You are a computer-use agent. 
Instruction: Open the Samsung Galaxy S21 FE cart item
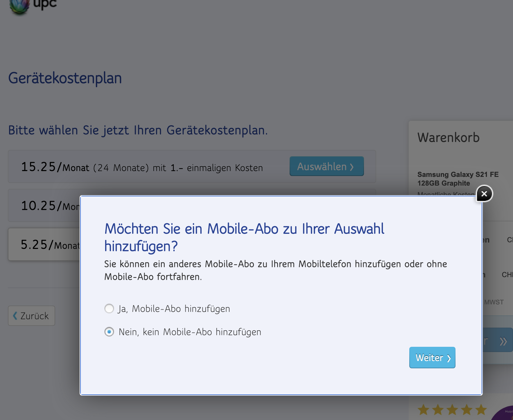(458, 179)
